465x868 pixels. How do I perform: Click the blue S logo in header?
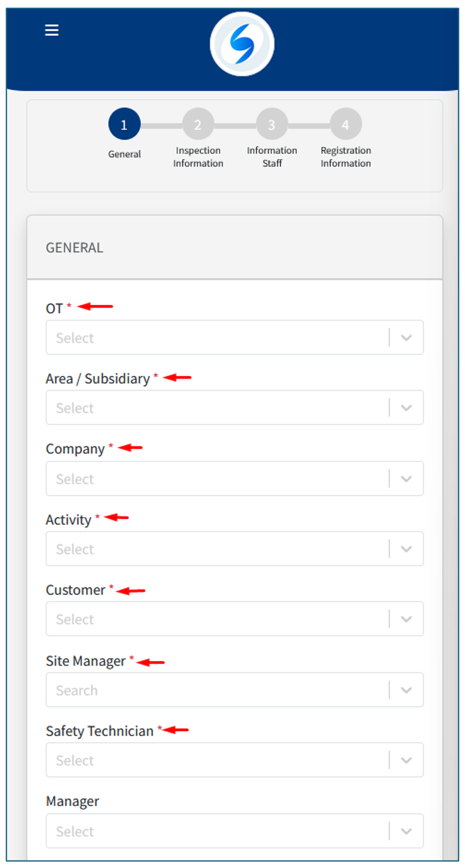242,44
